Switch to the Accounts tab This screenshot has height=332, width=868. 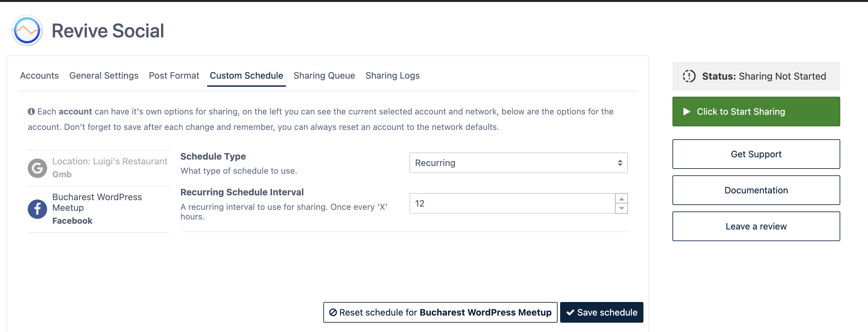coord(39,76)
